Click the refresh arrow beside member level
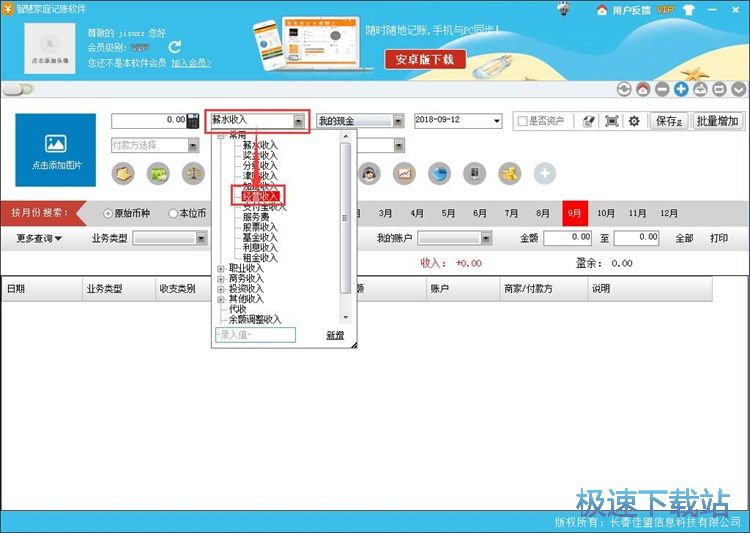This screenshot has width=750, height=533. 175,47
